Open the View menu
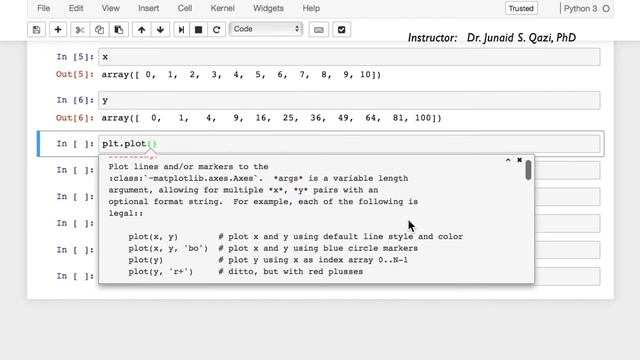640x360 pixels. pos(111,8)
